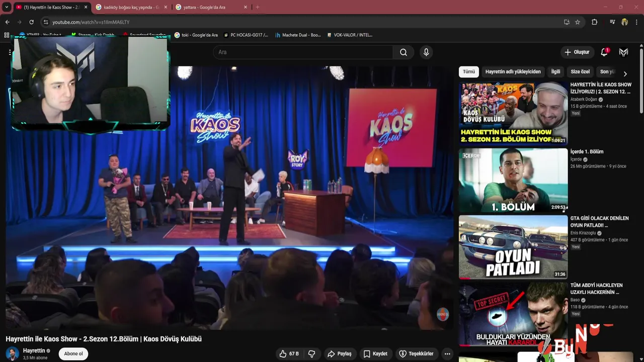Open 'İçerde 1. Bölüm' title link
Viewport: 644px width, 362px height.
click(x=587, y=152)
